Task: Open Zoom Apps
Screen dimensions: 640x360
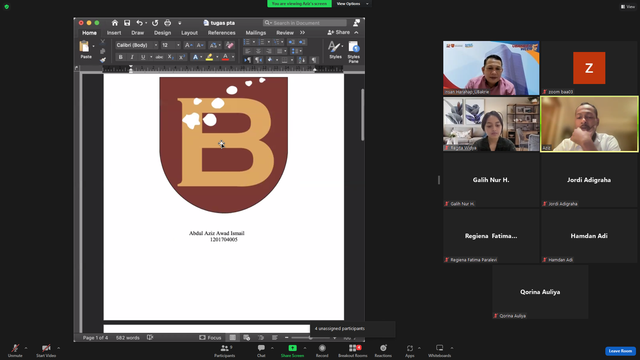Action: pos(409,351)
